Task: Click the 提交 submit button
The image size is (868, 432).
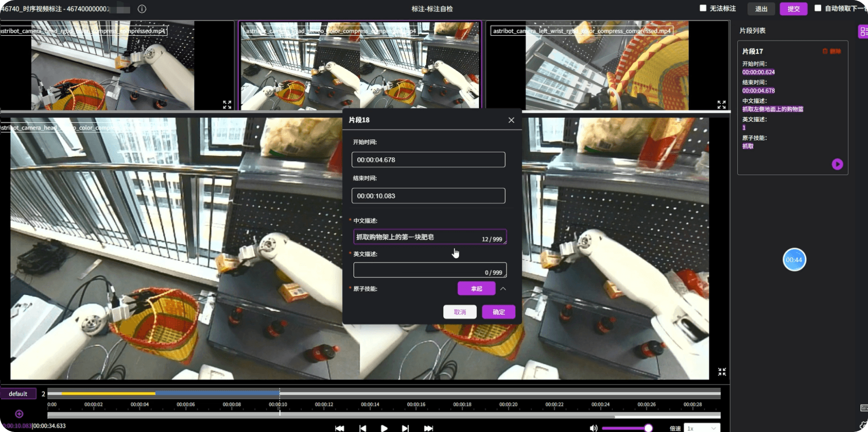Action: click(793, 9)
